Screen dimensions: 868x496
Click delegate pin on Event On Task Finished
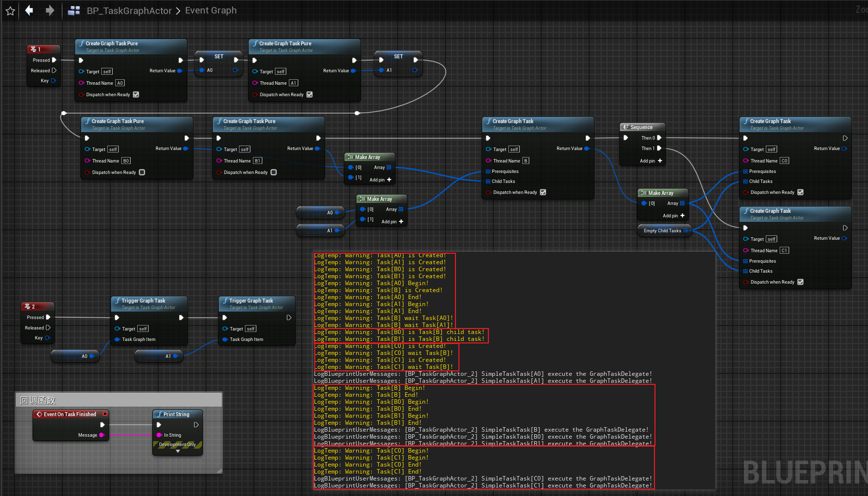[x=105, y=414]
